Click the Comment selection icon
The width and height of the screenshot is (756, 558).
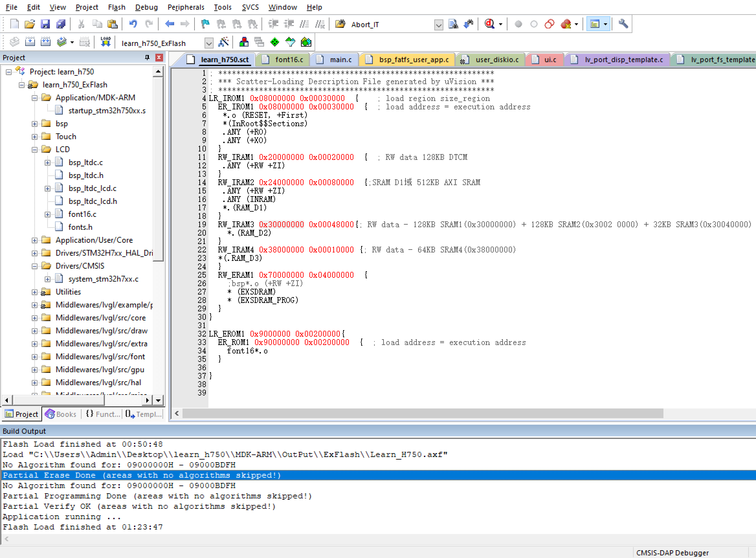point(304,24)
